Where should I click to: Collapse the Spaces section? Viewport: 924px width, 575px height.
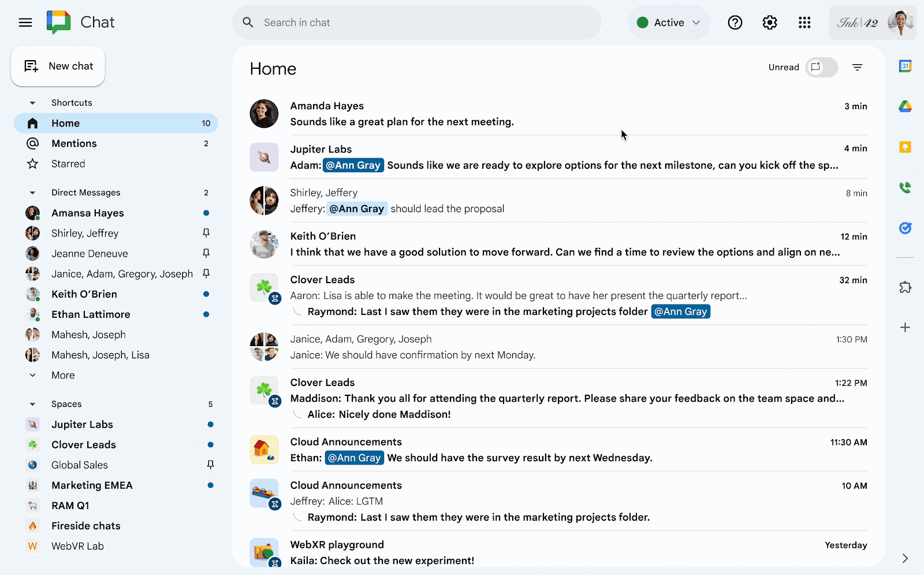[33, 403]
